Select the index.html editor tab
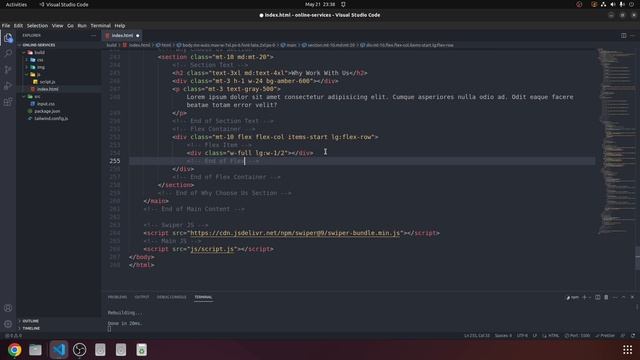640x360 pixels. (122, 36)
